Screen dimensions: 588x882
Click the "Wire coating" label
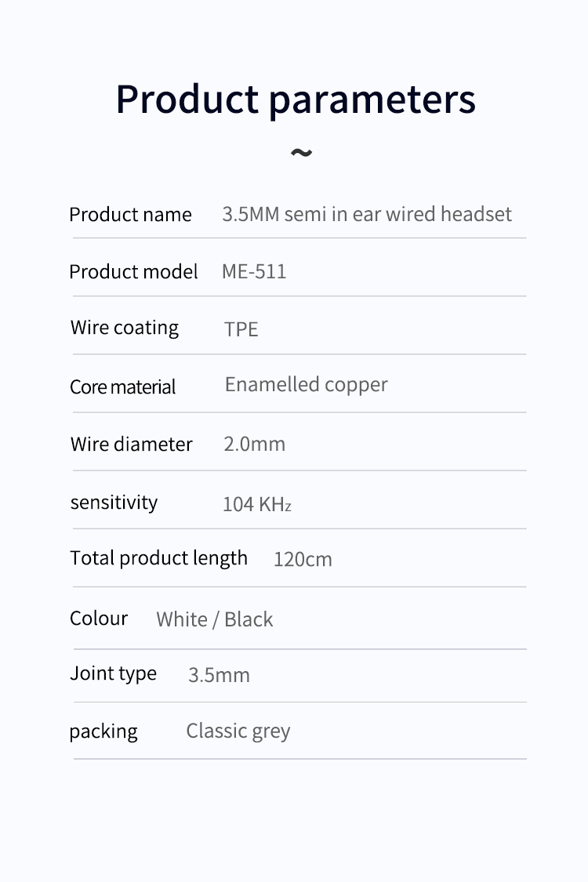[x=125, y=328]
